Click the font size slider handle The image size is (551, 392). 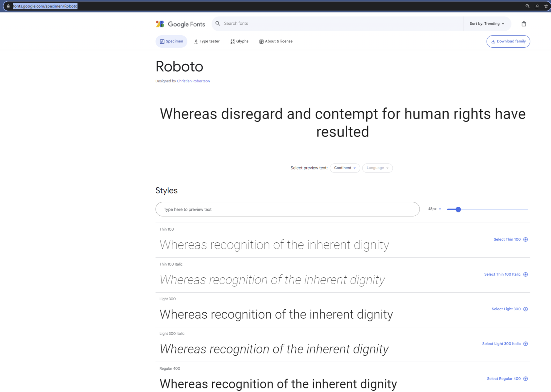[x=458, y=209]
